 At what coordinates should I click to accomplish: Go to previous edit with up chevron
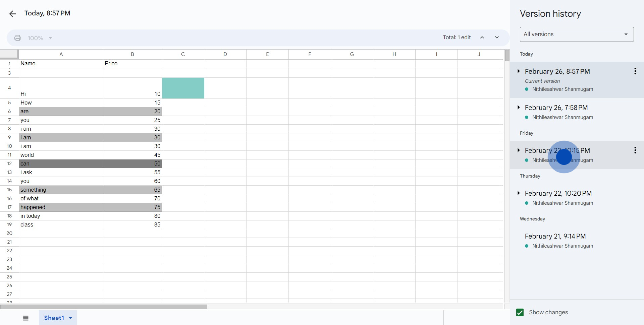[x=482, y=38]
